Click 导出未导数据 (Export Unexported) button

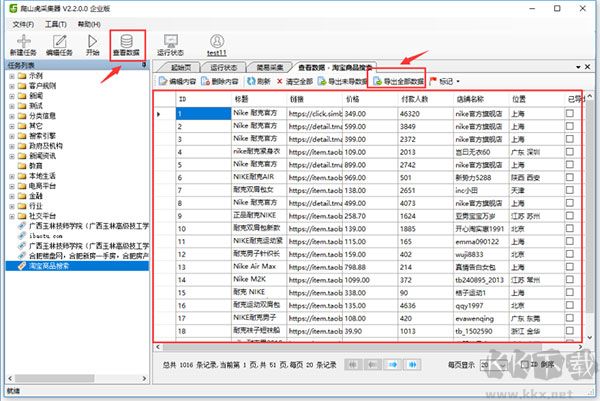[342, 81]
